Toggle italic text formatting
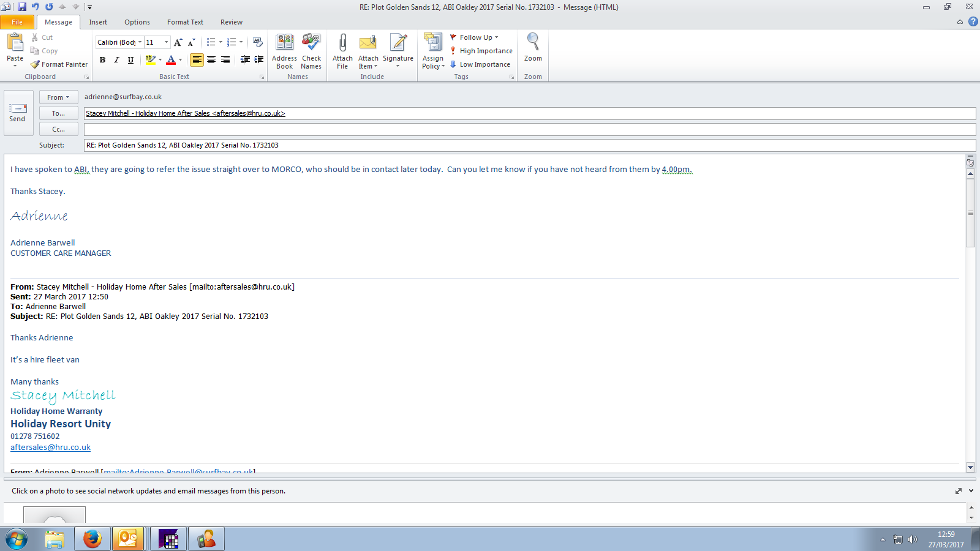Image resolution: width=980 pixels, height=551 pixels. coord(116,60)
